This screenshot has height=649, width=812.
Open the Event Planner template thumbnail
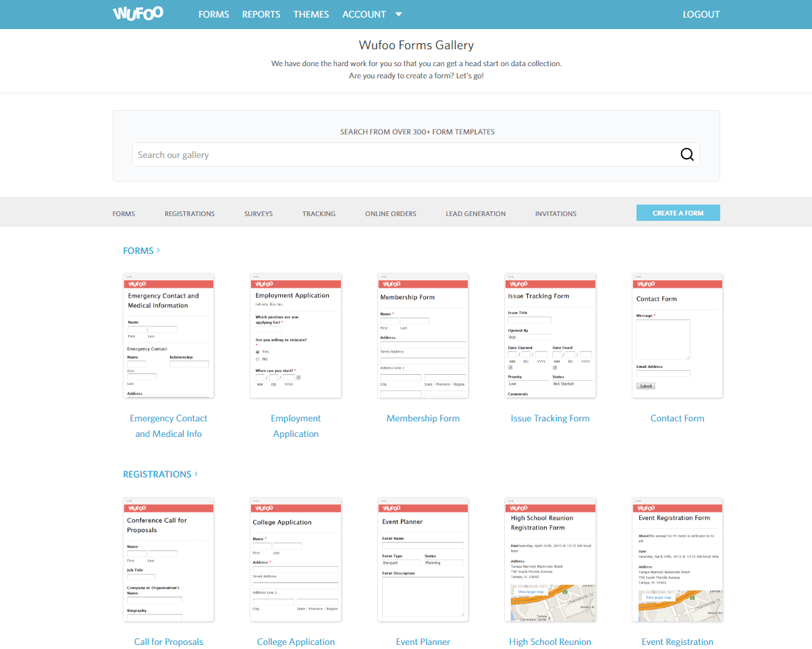423,560
